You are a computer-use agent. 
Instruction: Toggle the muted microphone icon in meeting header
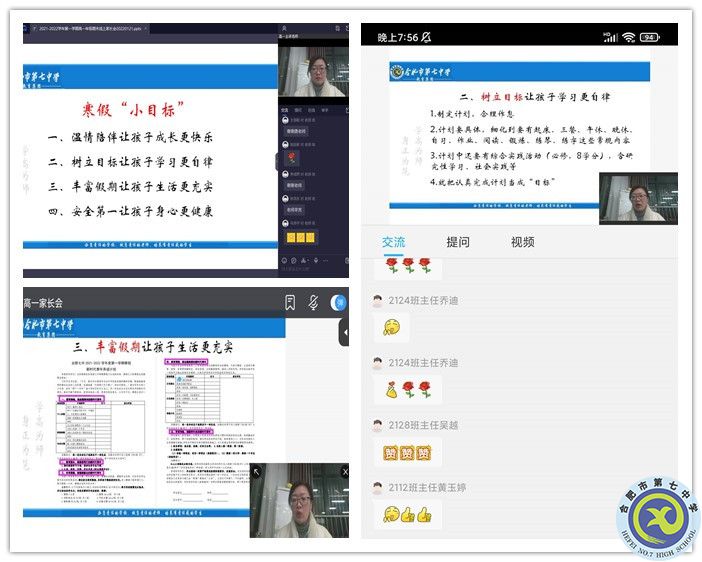click(313, 302)
